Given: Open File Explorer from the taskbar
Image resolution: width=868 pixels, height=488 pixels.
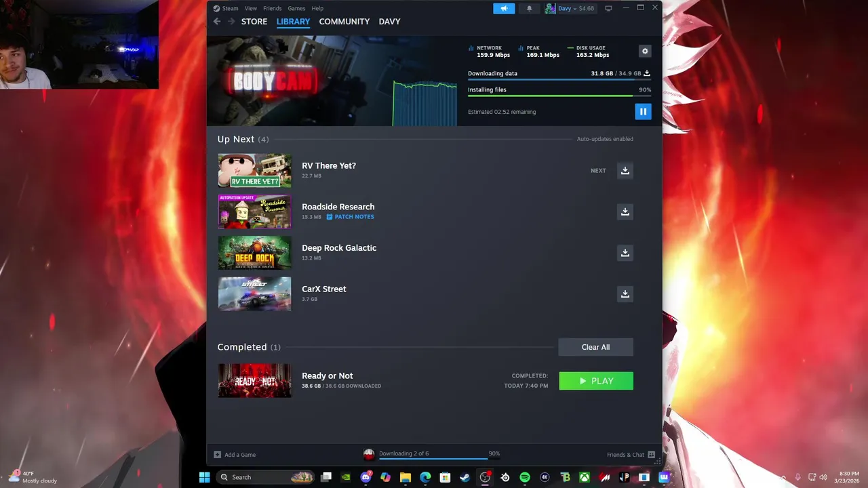Looking at the screenshot, I should 406,477.
